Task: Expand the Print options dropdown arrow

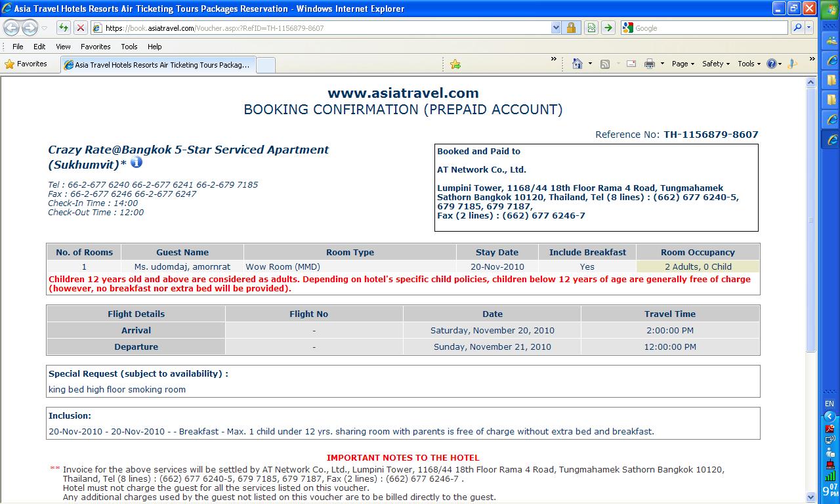Action: coord(662,64)
